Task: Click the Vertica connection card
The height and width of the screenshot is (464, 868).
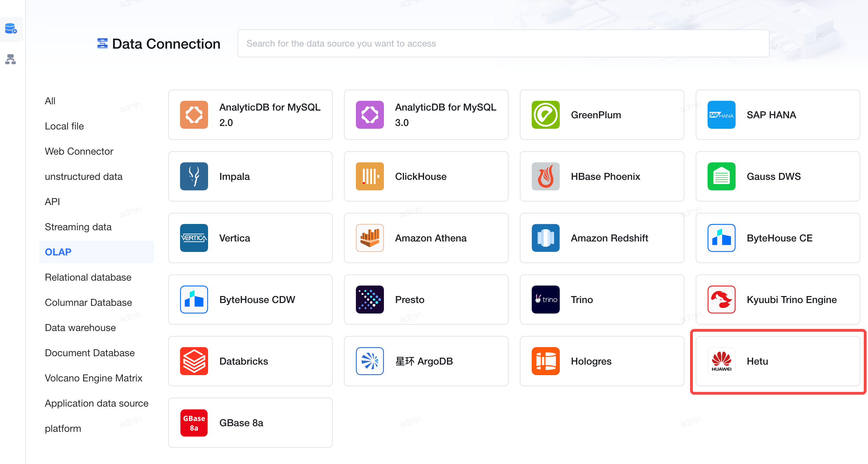Action: pos(250,238)
